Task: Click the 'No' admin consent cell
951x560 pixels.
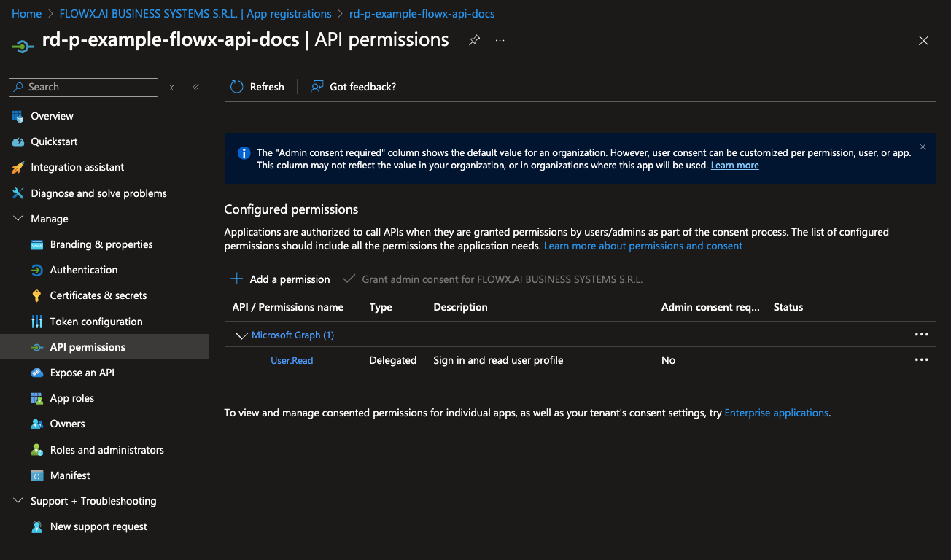Action: pyautogui.click(x=669, y=360)
